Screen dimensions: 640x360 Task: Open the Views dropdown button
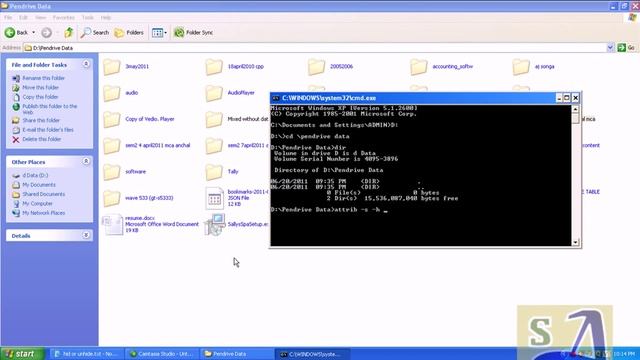159,33
